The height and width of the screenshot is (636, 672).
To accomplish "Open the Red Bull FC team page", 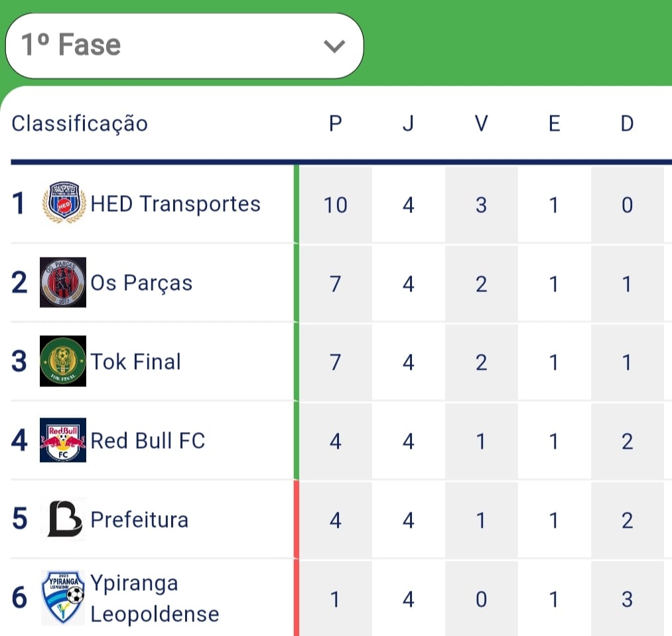I will [147, 440].
